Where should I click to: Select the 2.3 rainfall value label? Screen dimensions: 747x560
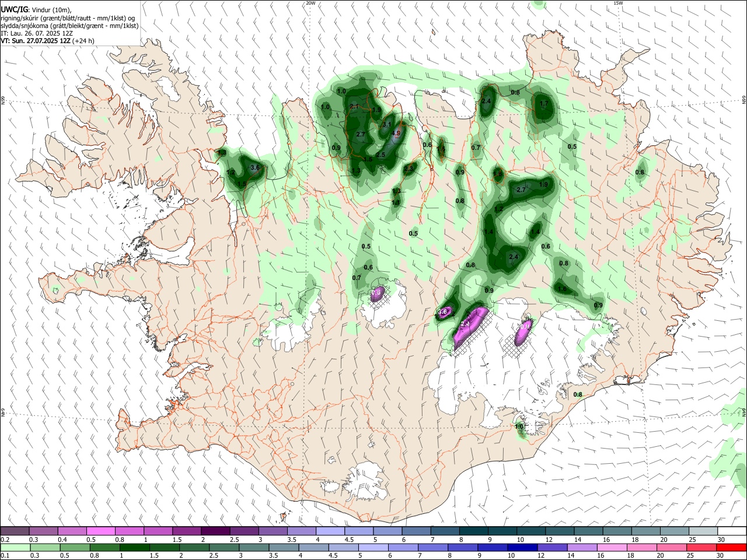(x=409, y=169)
